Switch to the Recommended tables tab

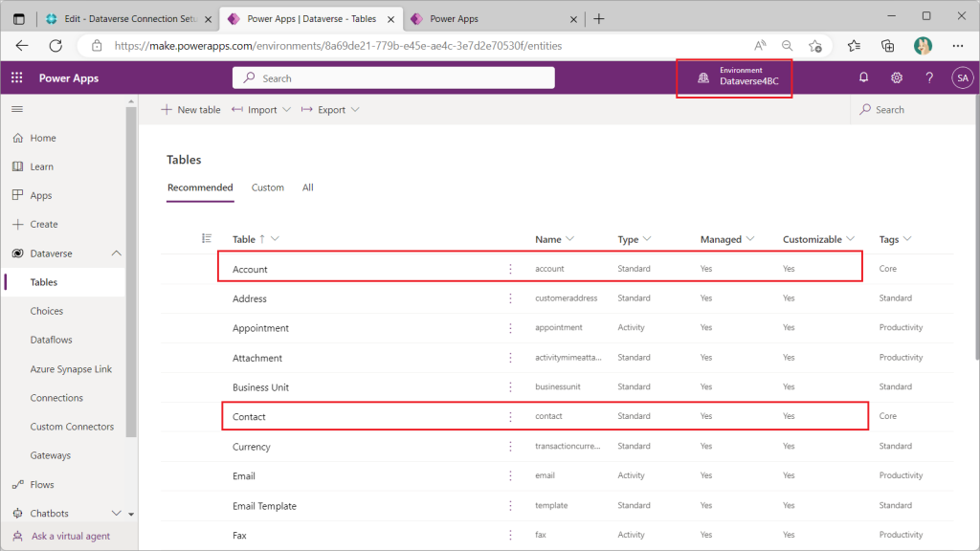pyautogui.click(x=200, y=187)
